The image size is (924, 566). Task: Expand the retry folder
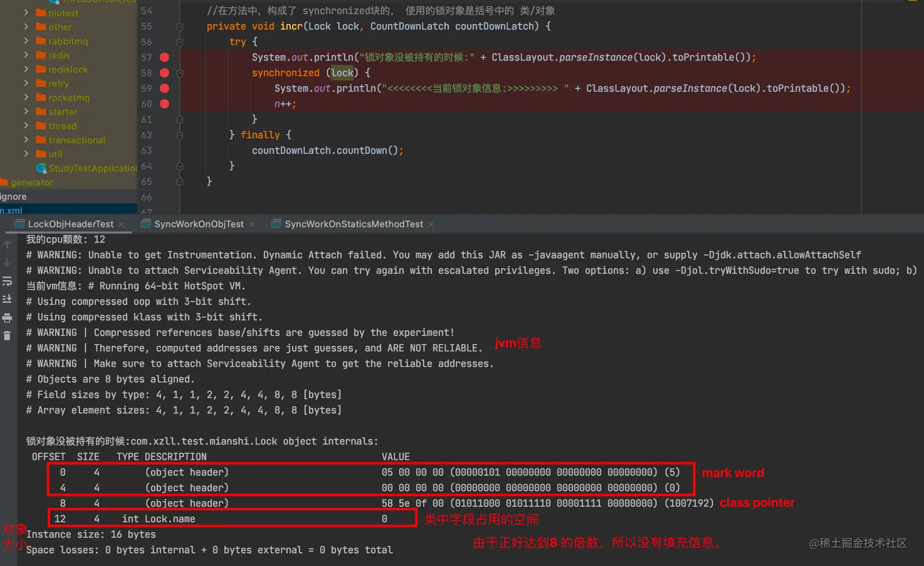coord(26,83)
